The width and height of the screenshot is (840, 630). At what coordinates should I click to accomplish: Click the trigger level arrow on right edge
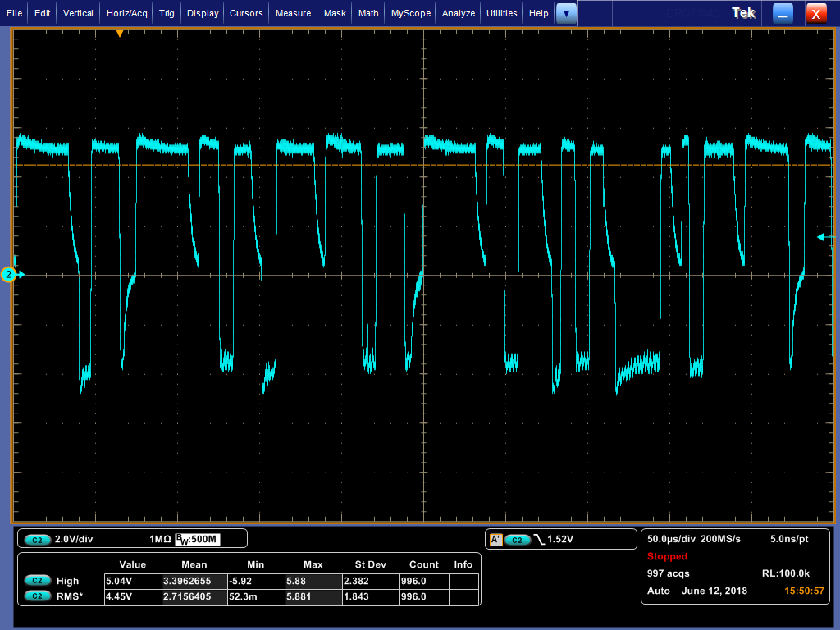(823, 237)
